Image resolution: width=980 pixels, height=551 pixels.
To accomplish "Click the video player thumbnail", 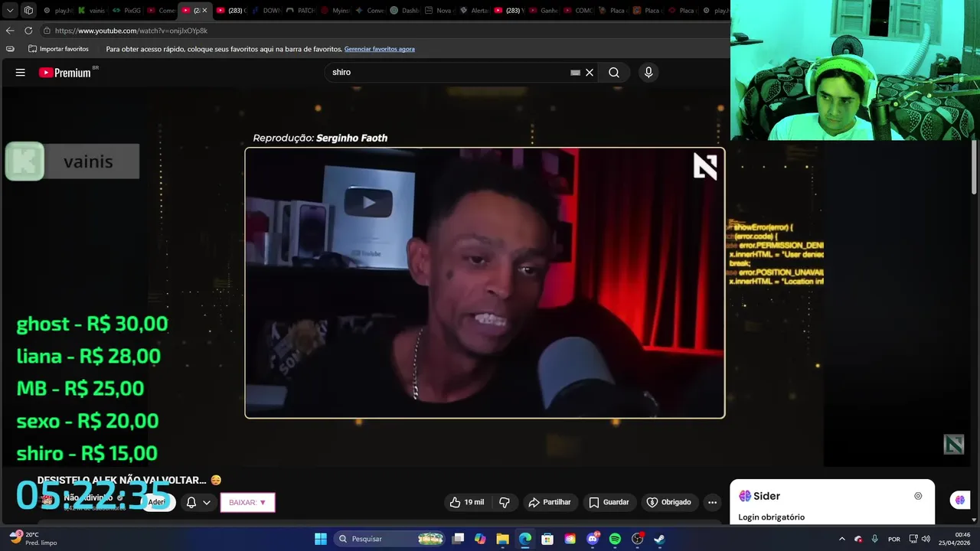I will (x=485, y=282).
